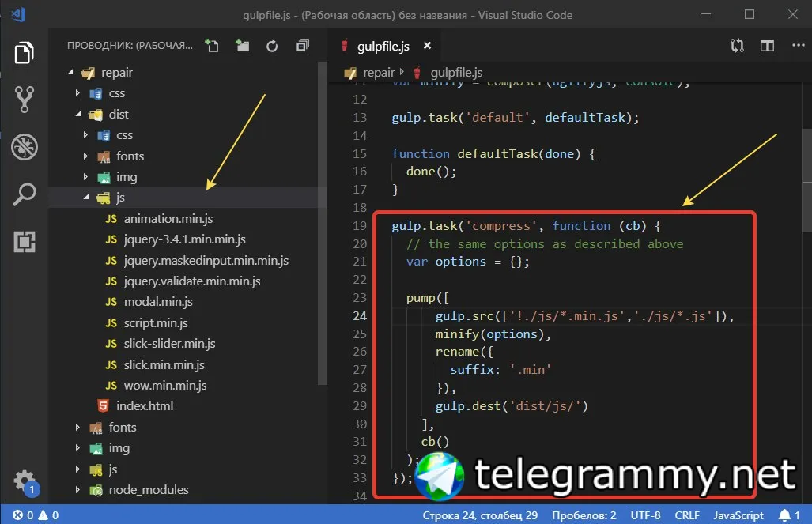
Task: Collapse the repair root folder
Action: click(70, 73)
